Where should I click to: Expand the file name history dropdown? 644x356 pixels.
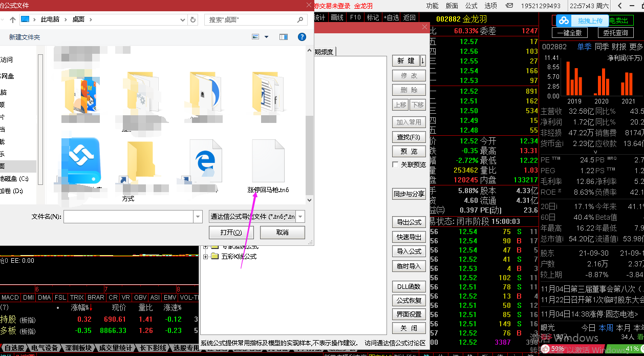[x=198, y=217]
